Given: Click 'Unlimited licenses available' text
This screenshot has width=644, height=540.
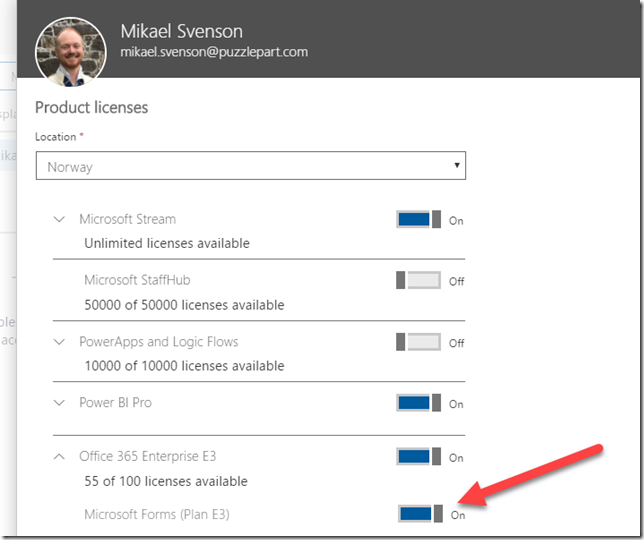Looking at the screenshot, I should point(167,244).
